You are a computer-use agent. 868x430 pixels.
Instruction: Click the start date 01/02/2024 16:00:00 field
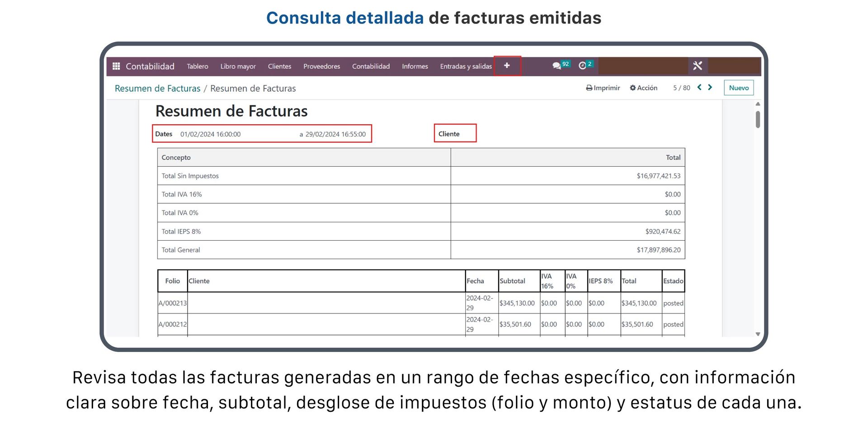point(210,134)
